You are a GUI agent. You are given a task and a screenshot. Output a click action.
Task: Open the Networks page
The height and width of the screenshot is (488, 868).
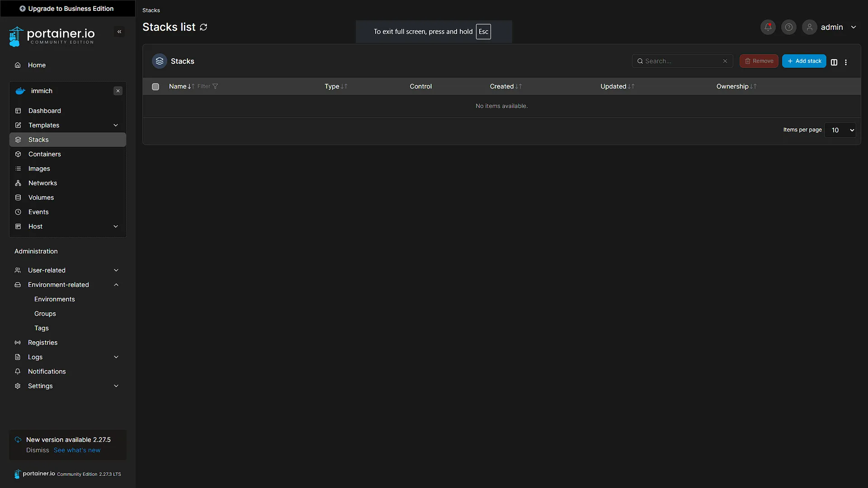point(68,183)
